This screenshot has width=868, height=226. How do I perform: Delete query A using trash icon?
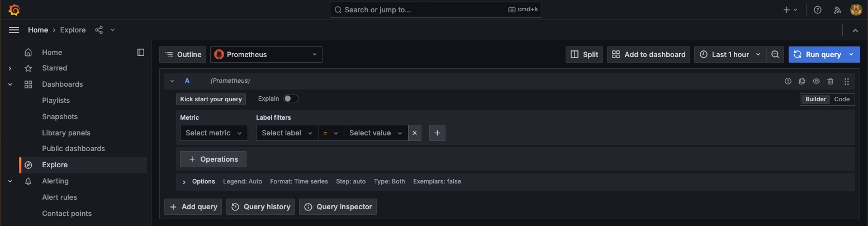pyautogui.click(x=831, y=81)
